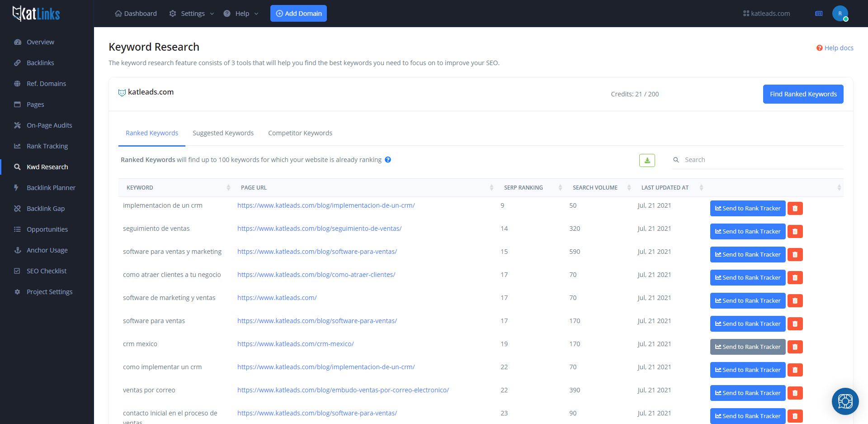Delete keyword 'ventas por correo'
The width and height of the screenshot is (868, 424).
795,393
